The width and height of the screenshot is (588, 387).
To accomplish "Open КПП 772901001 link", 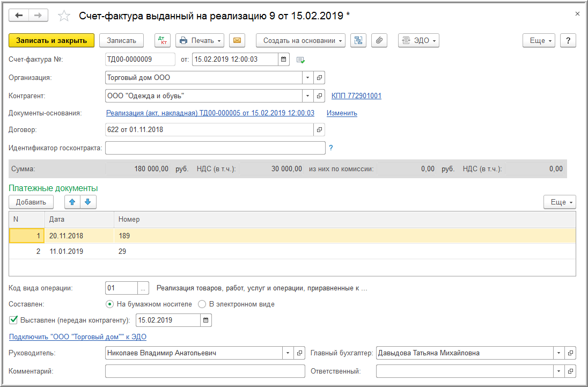I will [x=356, y=96].
